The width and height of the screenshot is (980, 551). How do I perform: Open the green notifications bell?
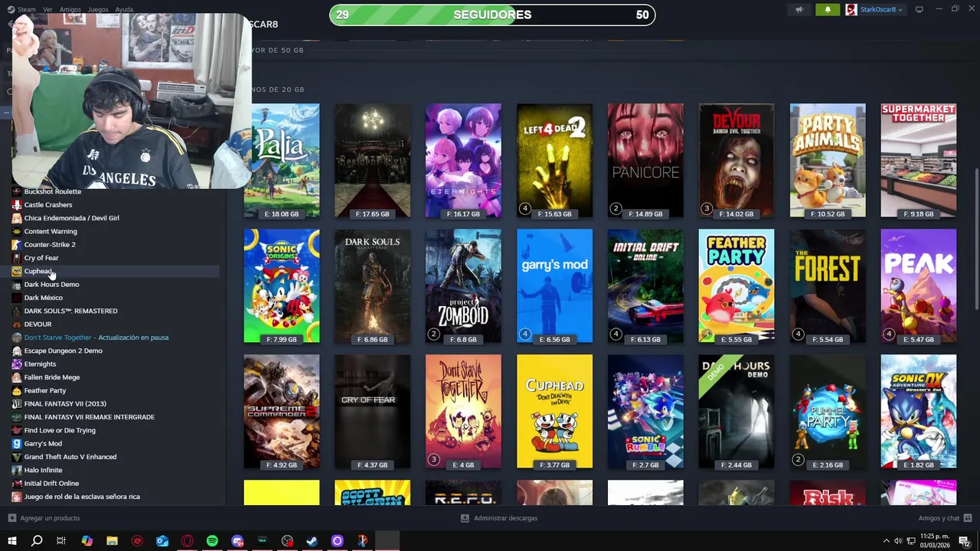828,10
